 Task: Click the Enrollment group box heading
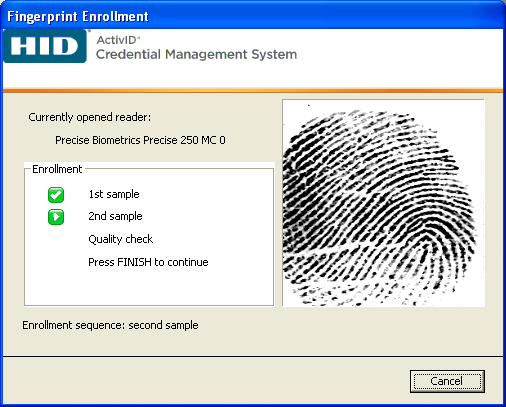tap(57, 169)
